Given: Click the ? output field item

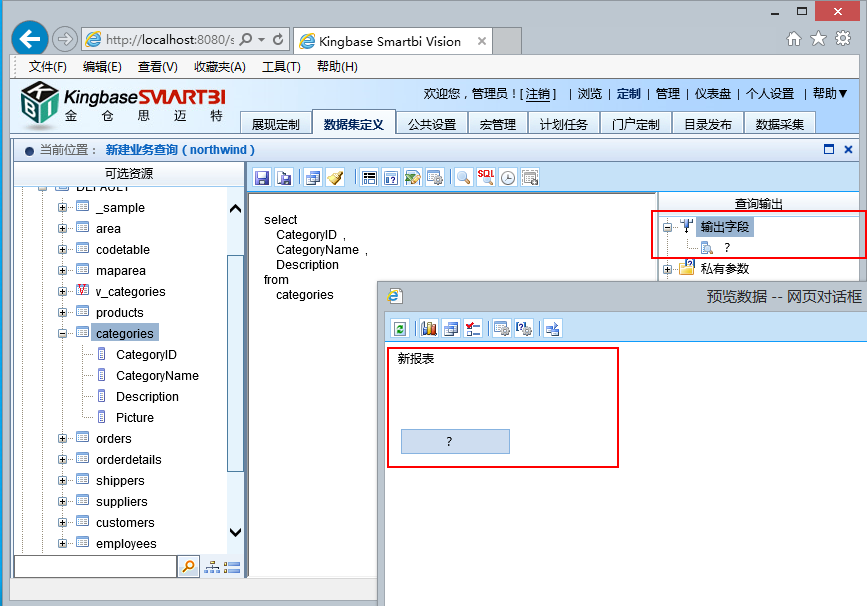Looking at the screenshot, I should [x=727, y=248].
